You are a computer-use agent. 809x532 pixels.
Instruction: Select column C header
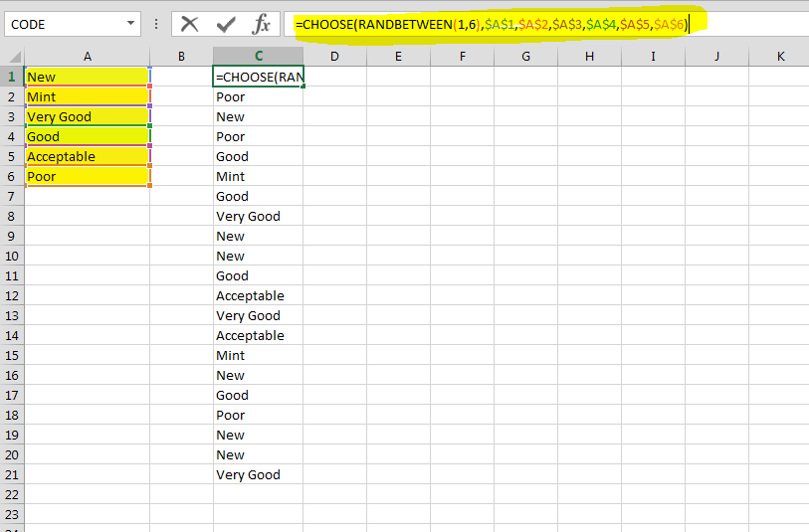pyautogui.click(x=259, y=57)
